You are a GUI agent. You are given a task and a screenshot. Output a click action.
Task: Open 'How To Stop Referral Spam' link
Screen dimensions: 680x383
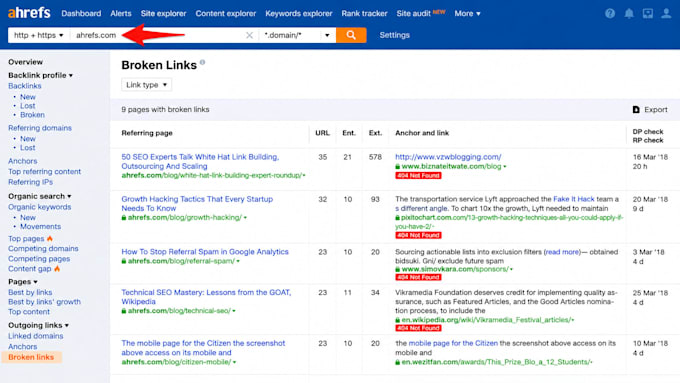[x=205, y=252]
